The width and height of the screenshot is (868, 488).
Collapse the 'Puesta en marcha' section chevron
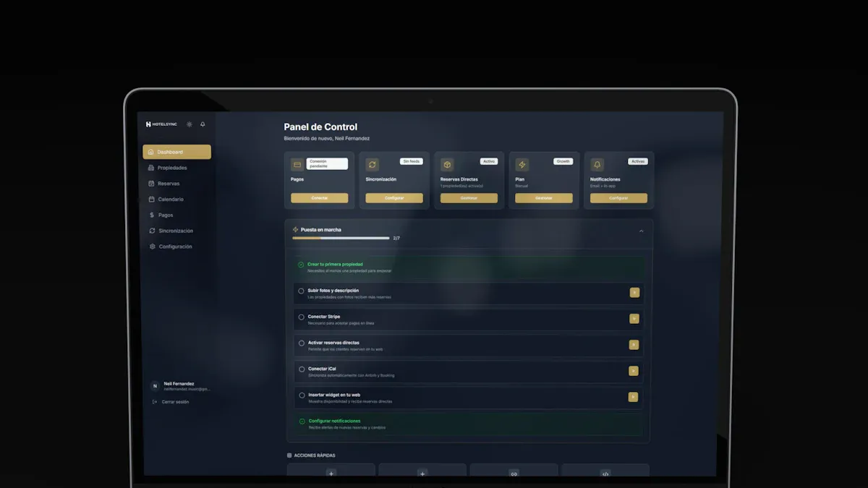click(641, 231)
